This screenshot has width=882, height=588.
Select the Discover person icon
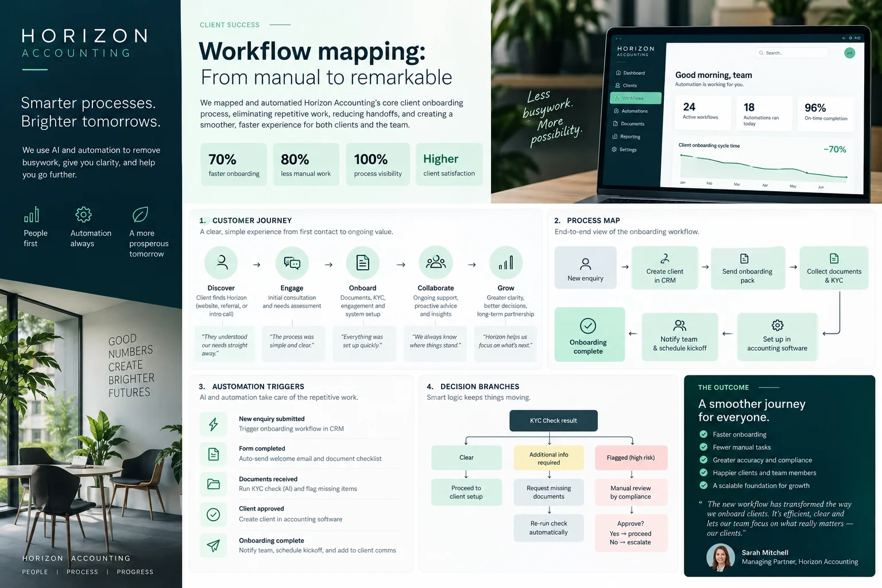(x=221, y=263)
